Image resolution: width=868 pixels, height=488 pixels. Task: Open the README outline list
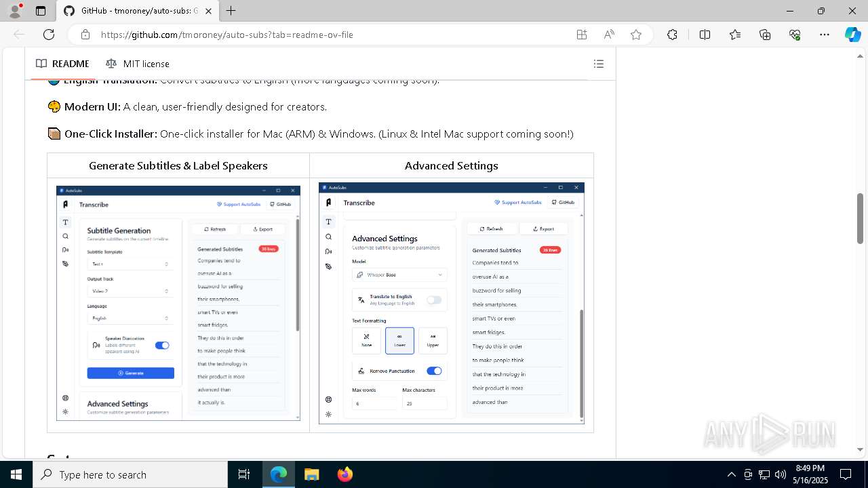(599, 64)
